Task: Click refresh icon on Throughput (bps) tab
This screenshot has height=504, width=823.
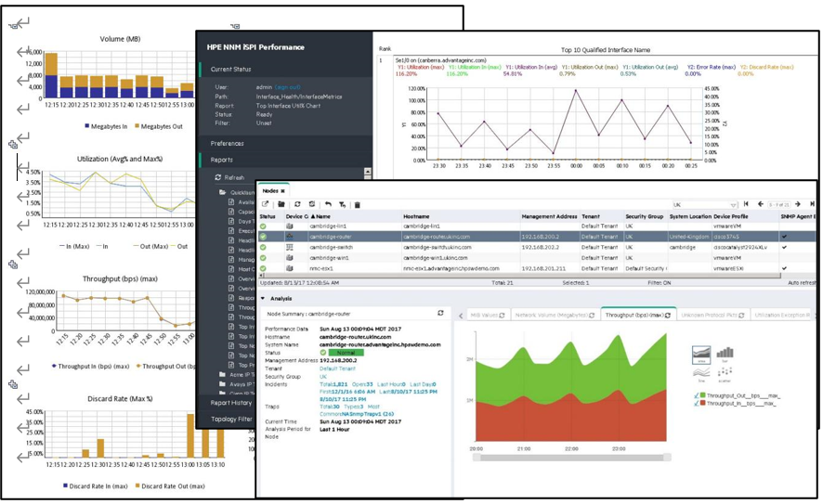Action: (668, 316)
